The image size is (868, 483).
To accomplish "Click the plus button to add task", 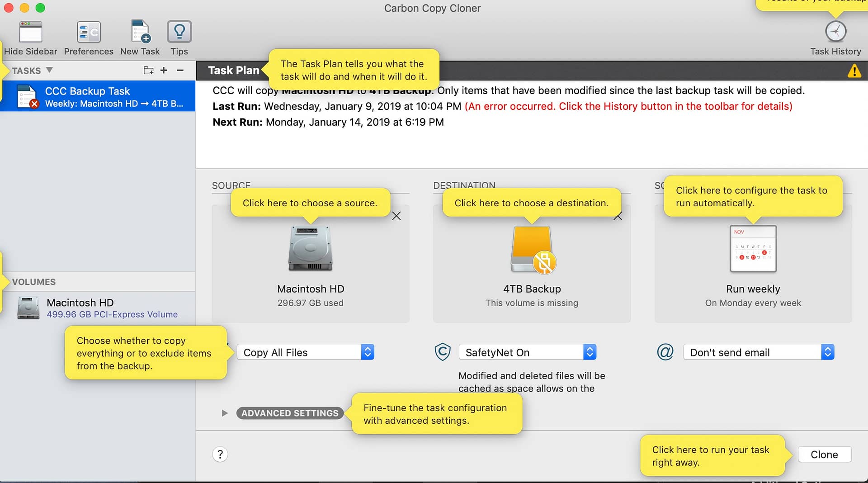I will pyautogui.click(x=164, y=70).
